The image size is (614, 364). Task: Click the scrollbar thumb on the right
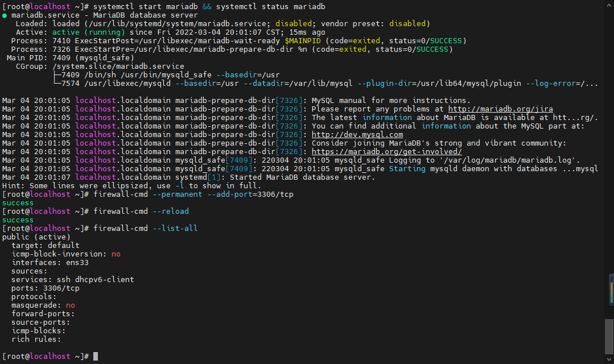(609, 336)
